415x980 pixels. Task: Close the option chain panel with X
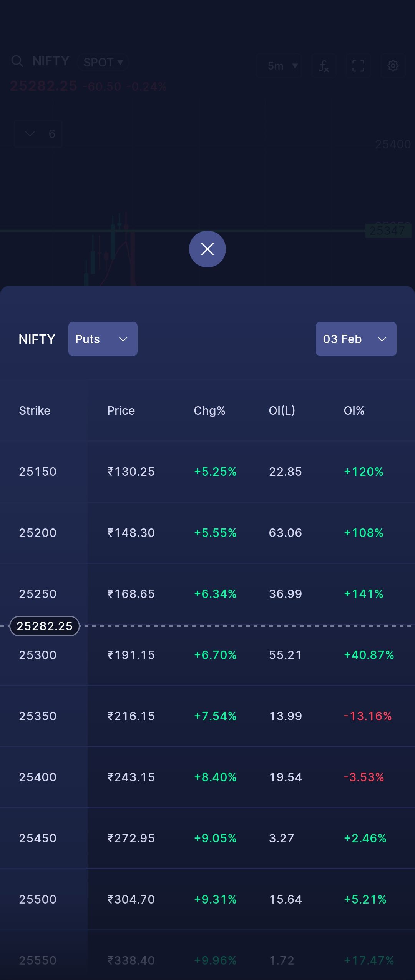pyautogui.click(x=207, y=249)
